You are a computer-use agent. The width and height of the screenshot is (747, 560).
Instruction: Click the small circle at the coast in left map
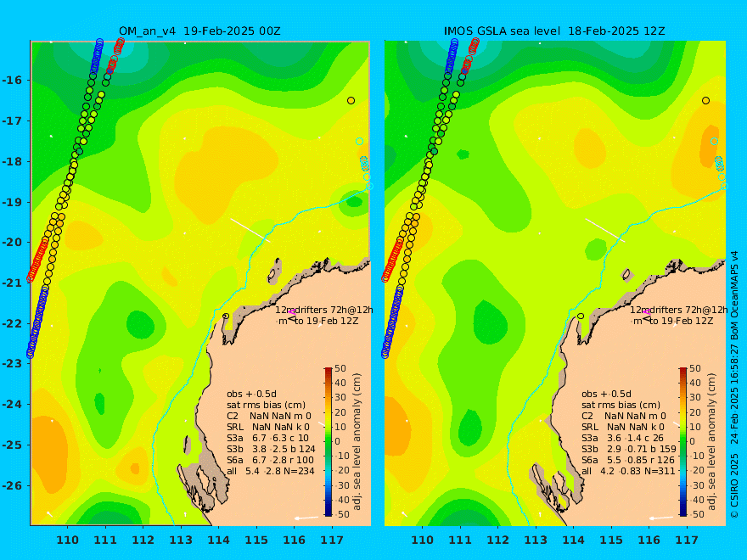click(x=226, y=316)
